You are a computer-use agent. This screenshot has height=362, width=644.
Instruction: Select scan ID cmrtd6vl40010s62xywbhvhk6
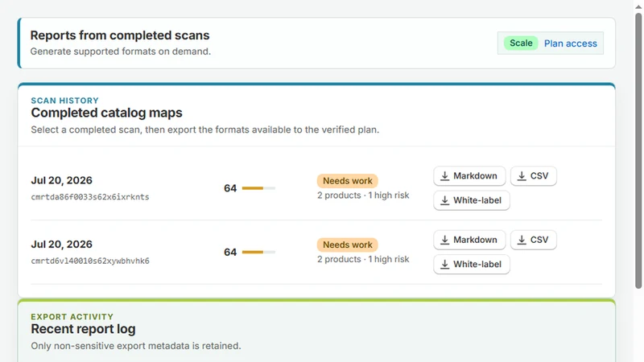(90, 261)
